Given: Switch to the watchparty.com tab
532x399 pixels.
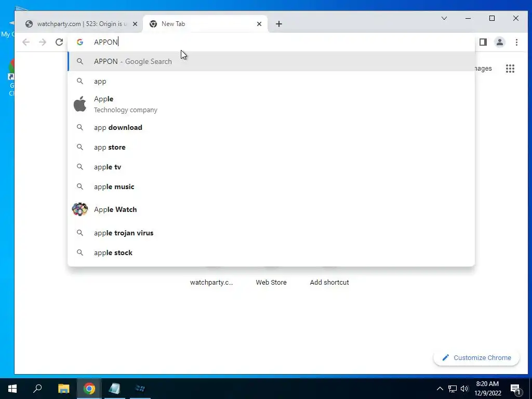Looking at the screenshot, I should [82, 24].
